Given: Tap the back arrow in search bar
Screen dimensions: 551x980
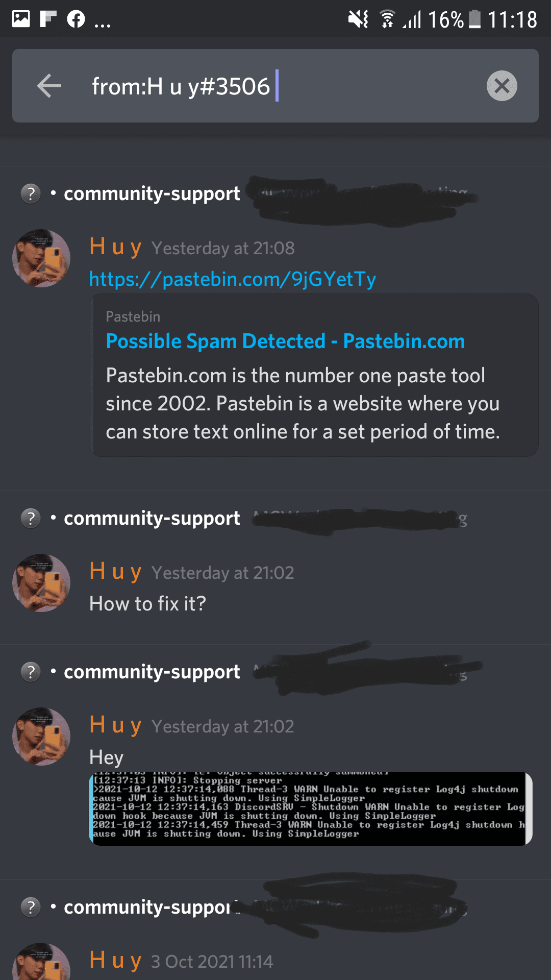Looking at the screenshot, I should (49, 86).
